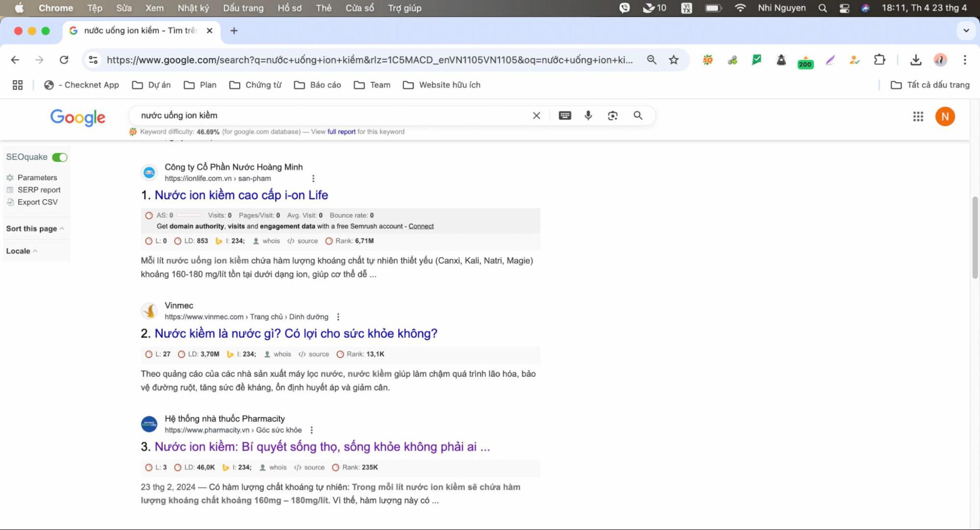The width and height of the screenshot is (980, 530).
Task: Open the Team bookmarks folder
Action: pyautogui.click(x=372, y=85)
